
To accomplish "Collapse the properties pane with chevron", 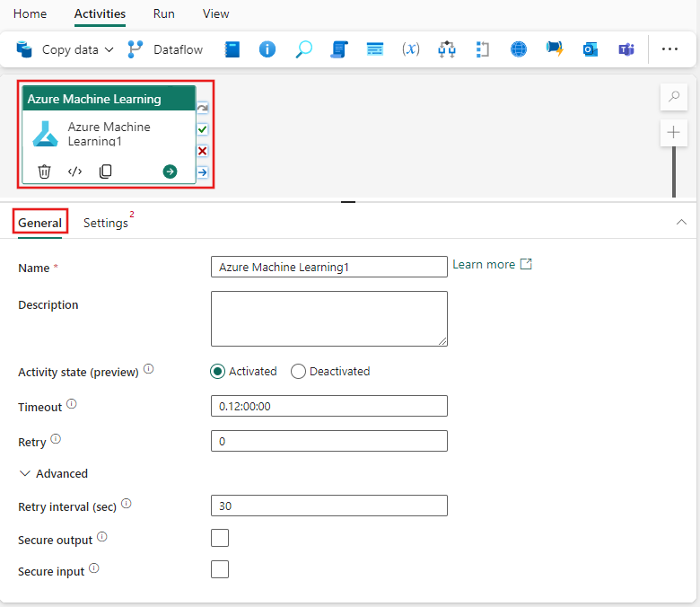I will click(681, 222).
